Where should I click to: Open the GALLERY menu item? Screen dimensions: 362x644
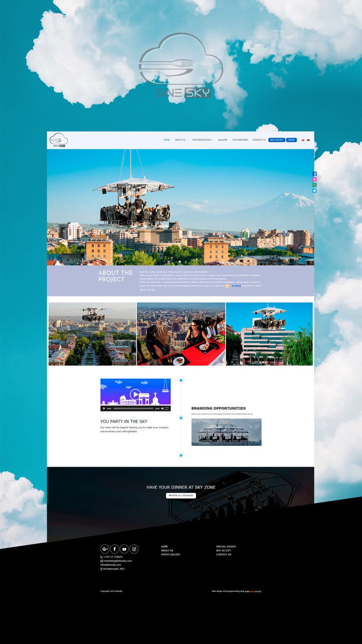coord(222,140)
